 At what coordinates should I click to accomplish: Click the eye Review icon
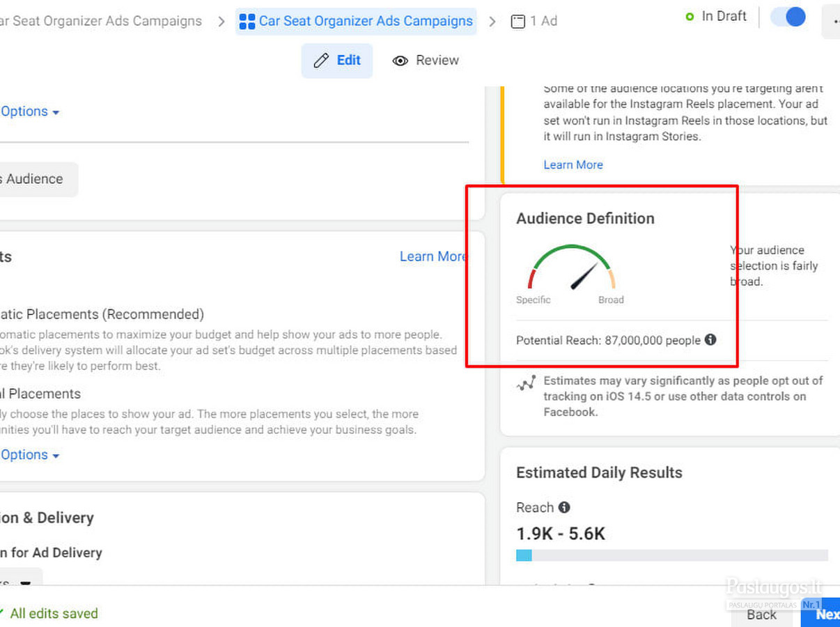point(400,61)
